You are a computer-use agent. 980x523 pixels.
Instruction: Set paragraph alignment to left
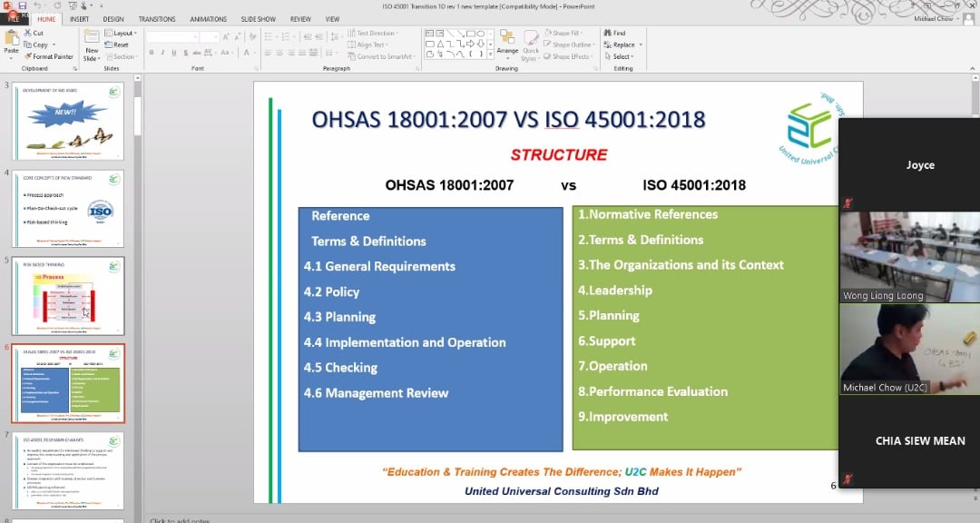pos(268,53)
